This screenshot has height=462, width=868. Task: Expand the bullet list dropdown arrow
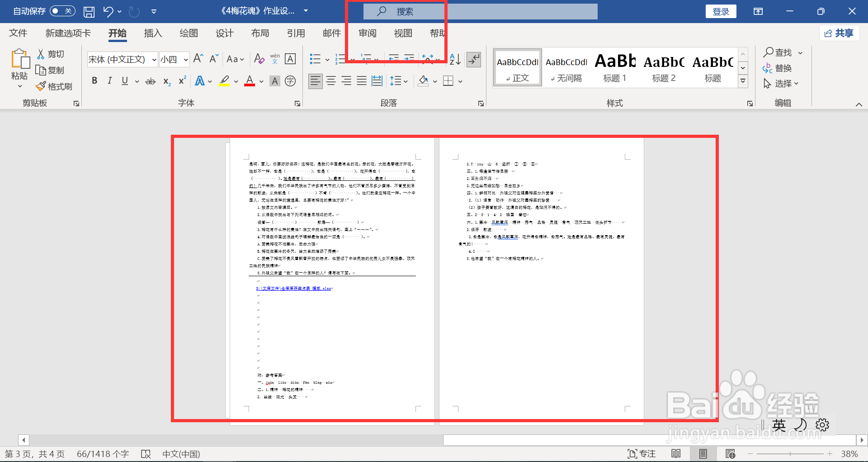(327, 59)
